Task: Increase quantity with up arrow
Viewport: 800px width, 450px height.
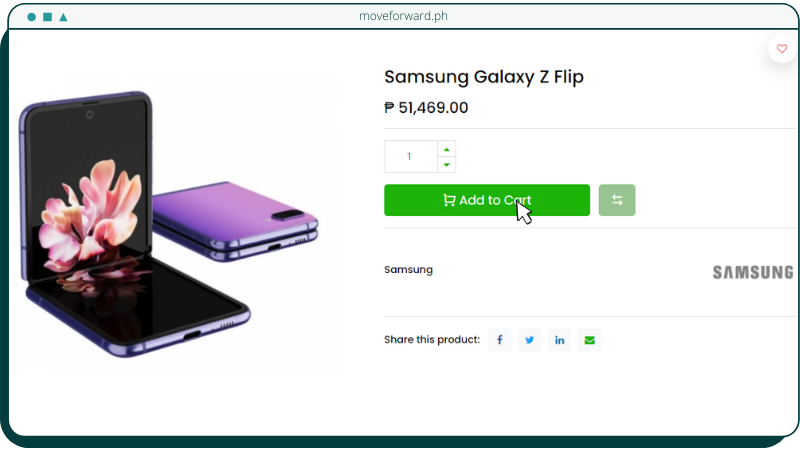Action: click(447, 149)
